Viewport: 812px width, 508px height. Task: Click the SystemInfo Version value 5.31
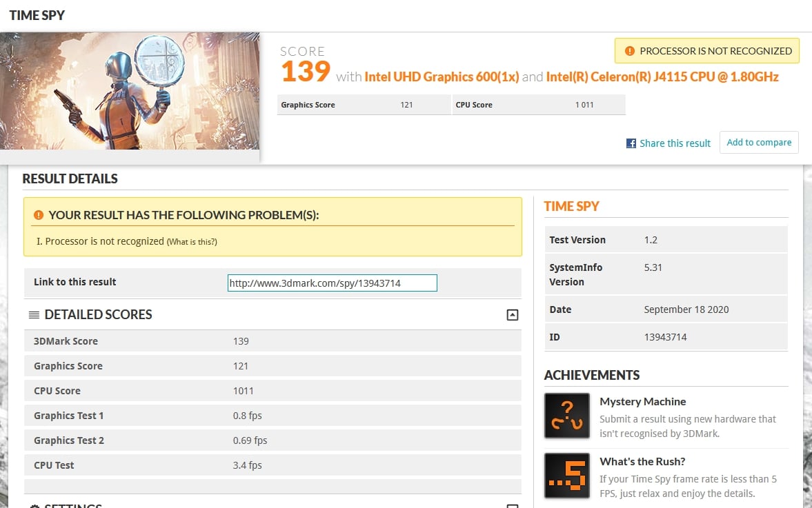[x=653, y=267]
